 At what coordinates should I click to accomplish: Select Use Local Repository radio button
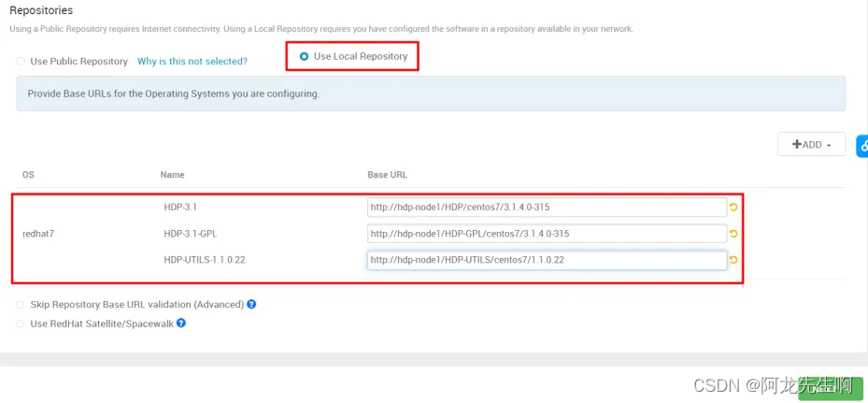tap(304, 56)
